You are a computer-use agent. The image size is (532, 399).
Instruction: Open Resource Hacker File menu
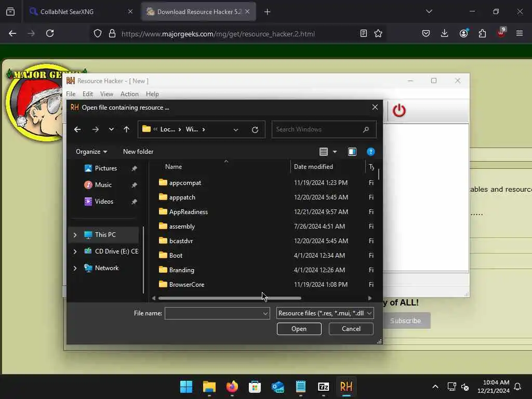(x=71, y=94)
